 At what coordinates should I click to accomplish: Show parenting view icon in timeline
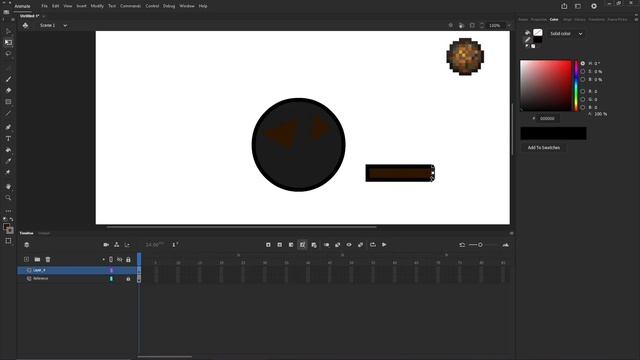(x=117, y=244)
